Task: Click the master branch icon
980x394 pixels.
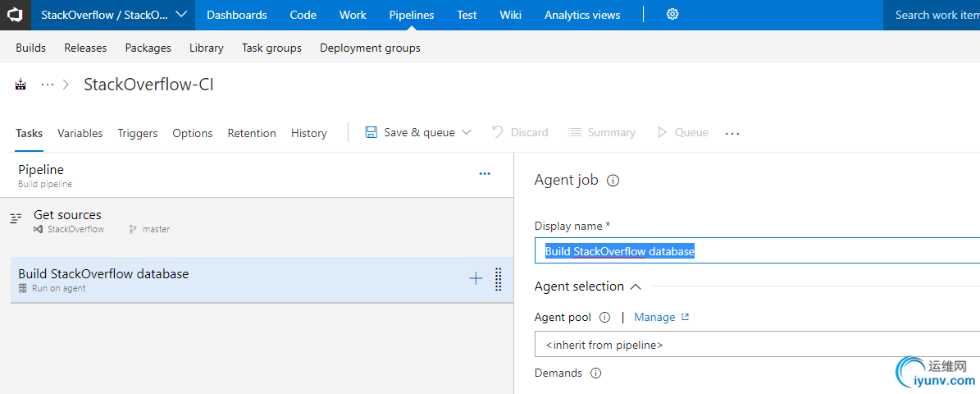Action: 133,230
